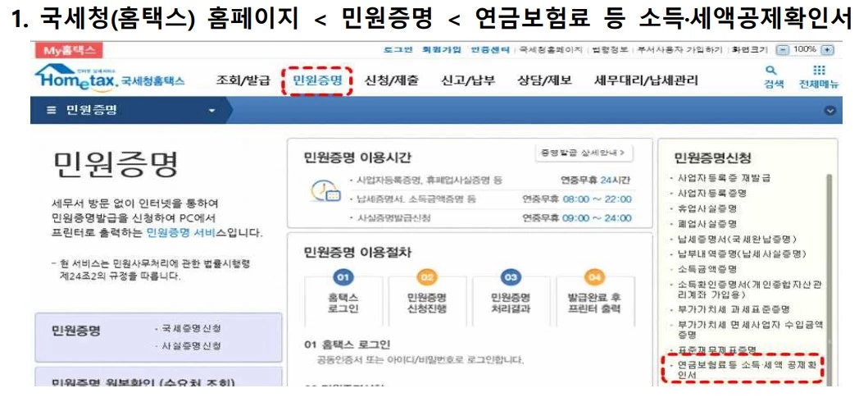
Task: Select 폐업사실증명 in list
Action: [x=707, y=224]
